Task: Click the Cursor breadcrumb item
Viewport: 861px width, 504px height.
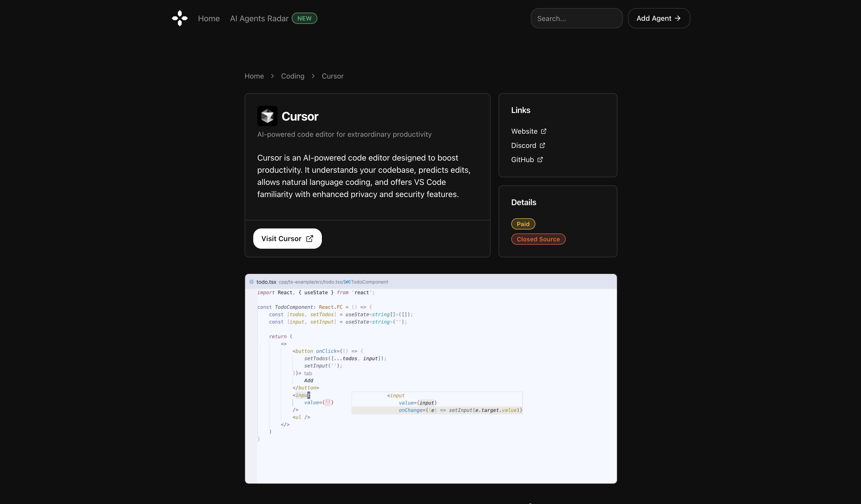Action: click(x=332, y=76)
